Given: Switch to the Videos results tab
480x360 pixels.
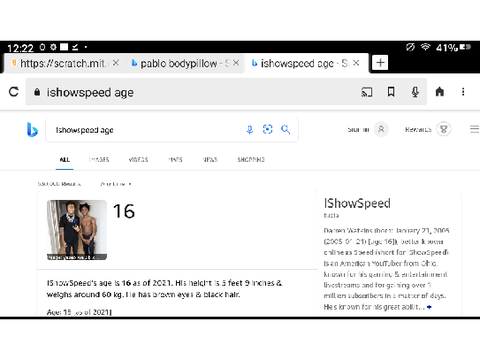Looking at the screenshot, I should [138, 160].
